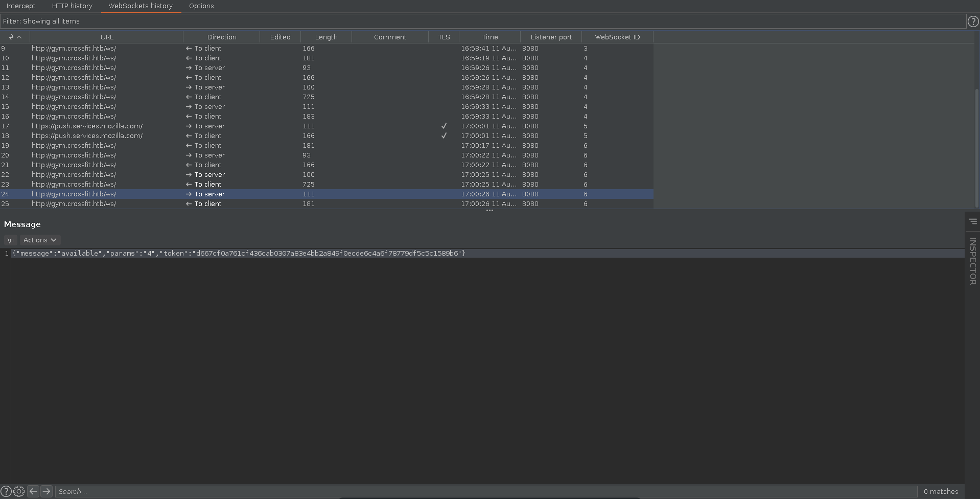Sort by the # column header
Image resolution: width=980 pixels, height=499 pixels.
pyautogui.click(x=15, y=37)
